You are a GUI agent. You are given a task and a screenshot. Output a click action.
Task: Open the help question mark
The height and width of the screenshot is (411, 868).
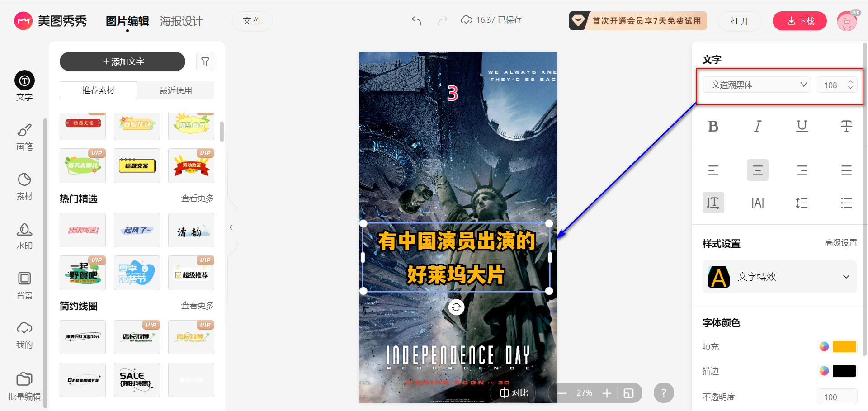[x=664, y=393]
